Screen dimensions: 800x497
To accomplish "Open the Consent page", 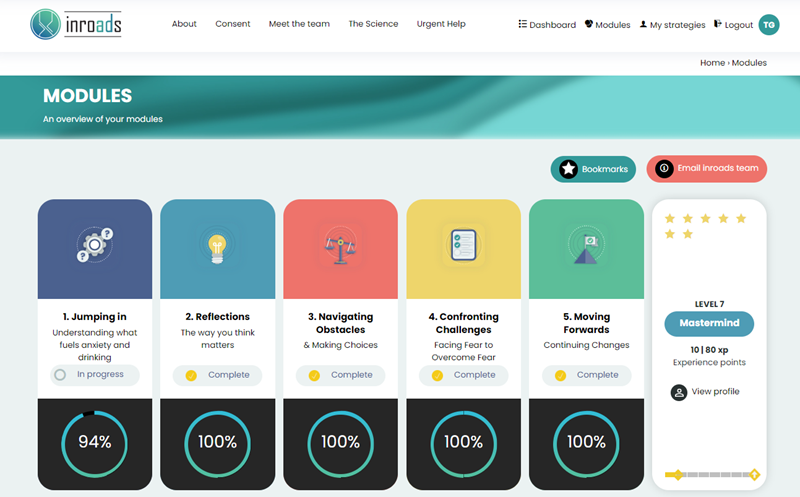I will 233,24.
